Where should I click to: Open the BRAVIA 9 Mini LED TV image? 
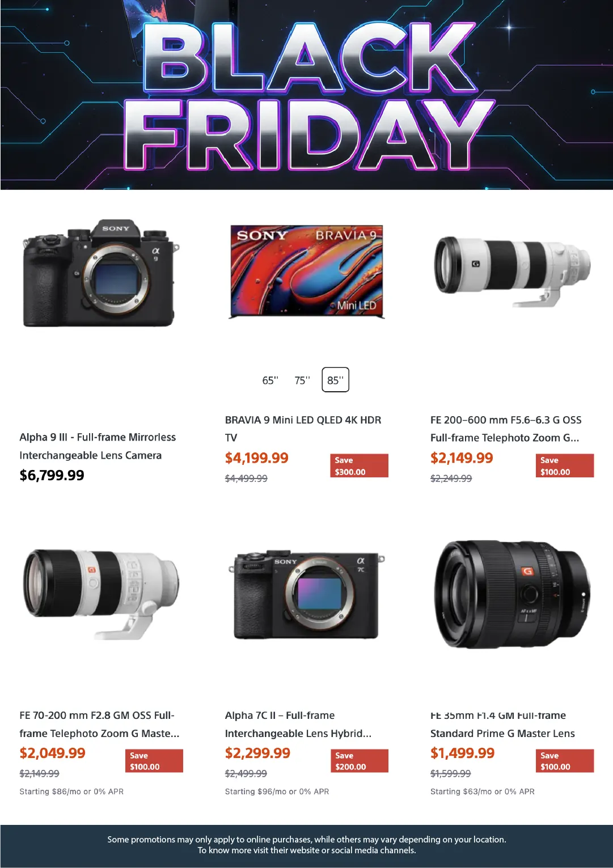[x=306, y=272]
